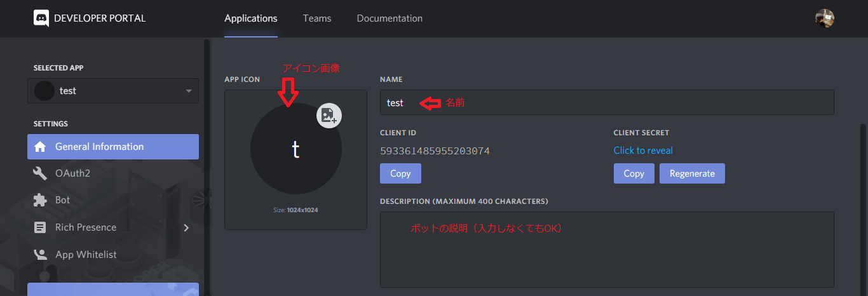868x296 pixels.
Task: Switch to the Applications tab
Action: 251,18
